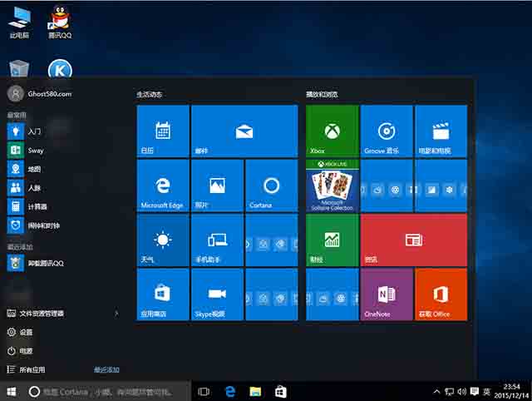Viewport: 532px width, 401px height.
Task: Open the Skype video tile
Action: (x=217, y=295)
